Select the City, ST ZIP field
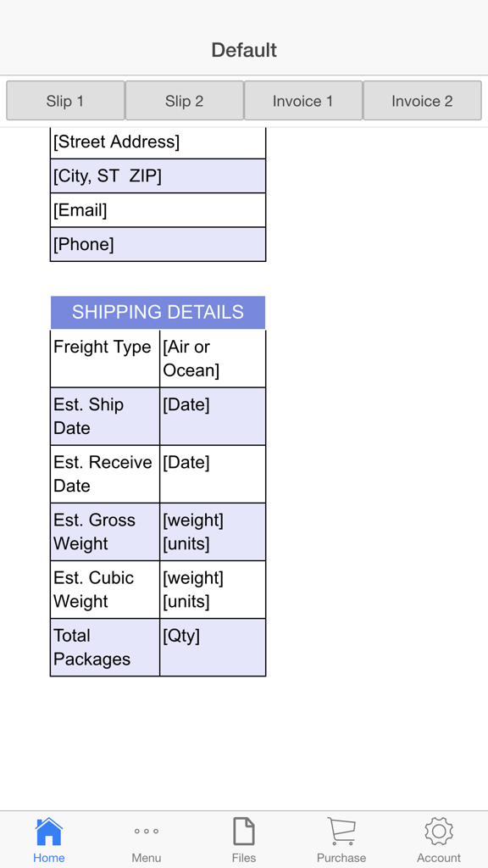The height and width of the screenshot is (868, 488). click(x=158, y=176)
